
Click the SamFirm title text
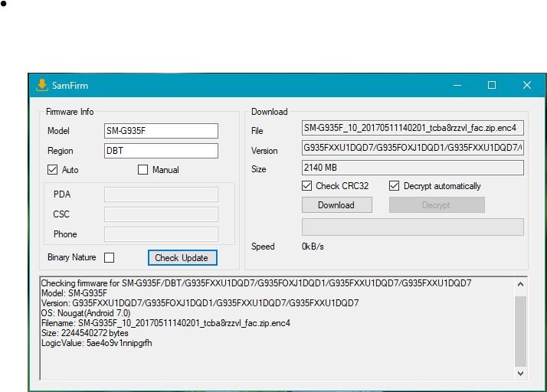[70, 86]
